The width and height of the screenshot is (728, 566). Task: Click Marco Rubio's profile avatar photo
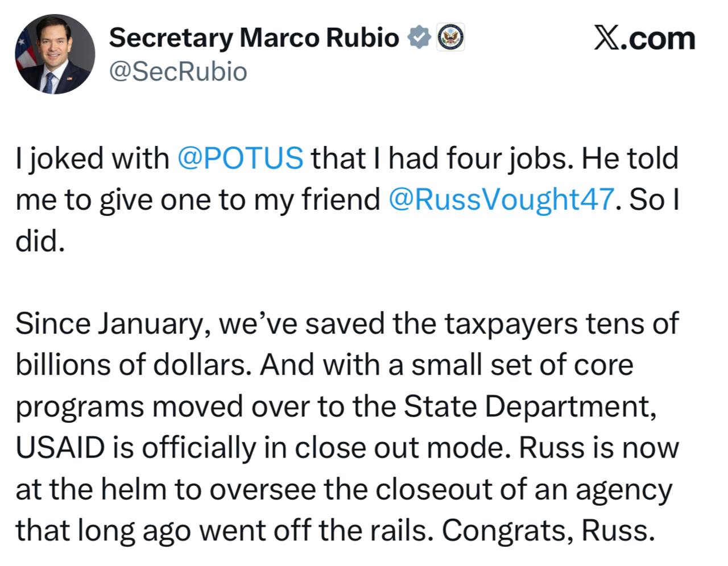point(55,54)
